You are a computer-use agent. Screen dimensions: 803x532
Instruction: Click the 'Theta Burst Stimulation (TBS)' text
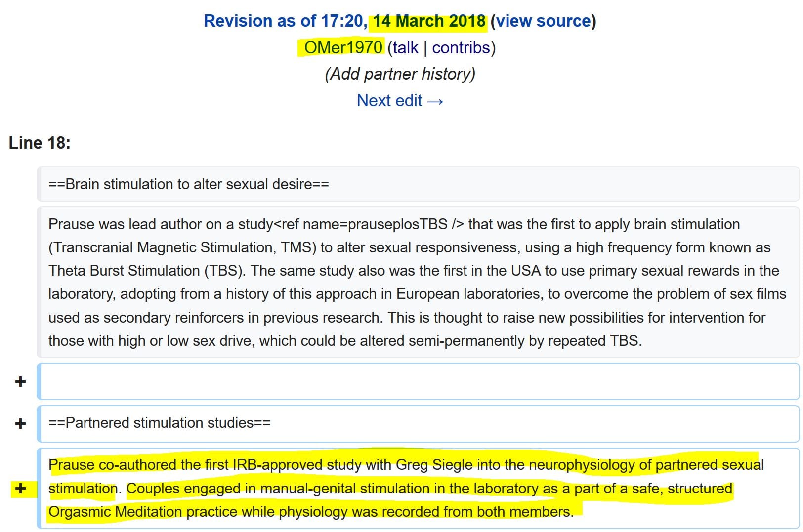(x=147, y=271)
